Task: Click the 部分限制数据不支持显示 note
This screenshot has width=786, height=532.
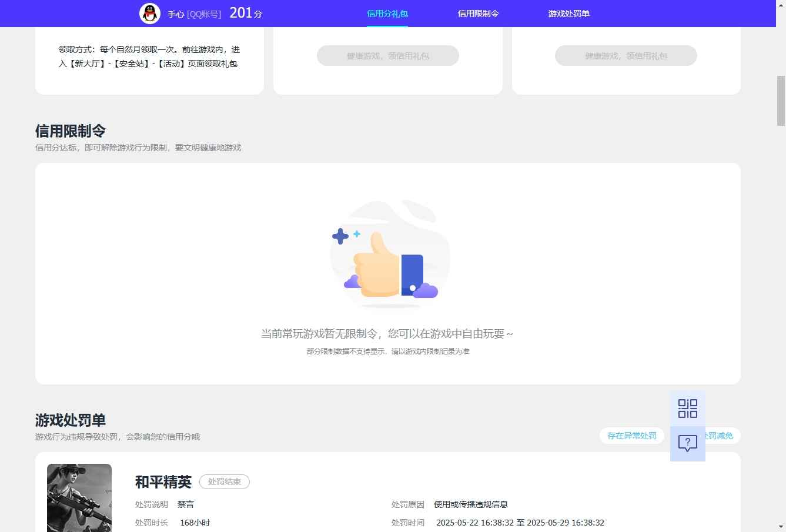Action: 388,352
